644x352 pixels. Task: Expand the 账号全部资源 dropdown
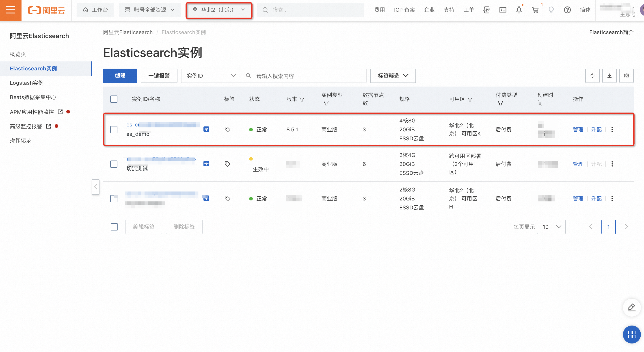150,10
